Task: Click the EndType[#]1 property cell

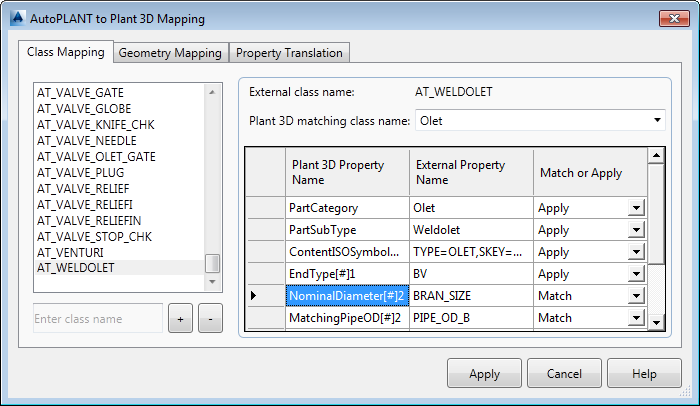Action: (x=347, y=273)
